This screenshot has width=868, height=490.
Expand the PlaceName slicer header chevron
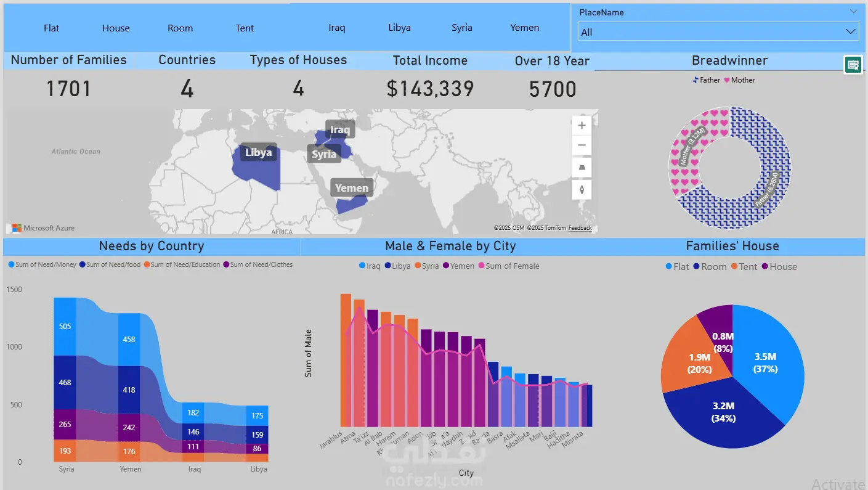click(853, 12)
